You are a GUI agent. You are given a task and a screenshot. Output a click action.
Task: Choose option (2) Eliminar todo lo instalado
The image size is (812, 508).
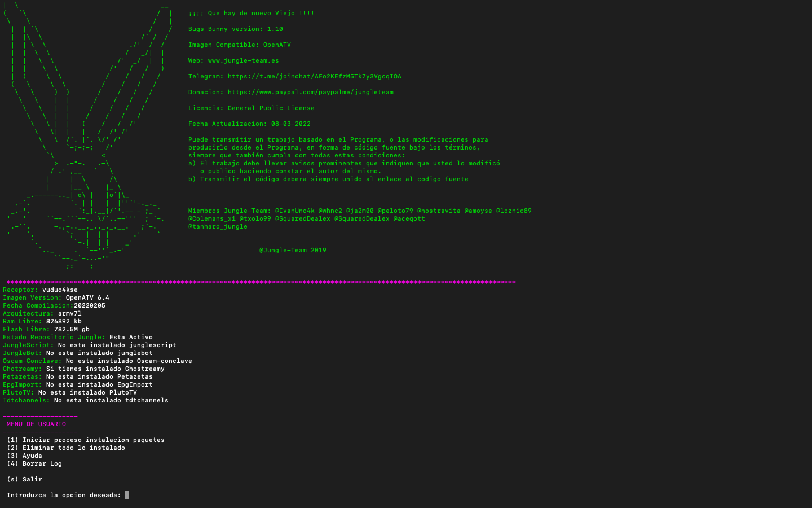point(66,448)
